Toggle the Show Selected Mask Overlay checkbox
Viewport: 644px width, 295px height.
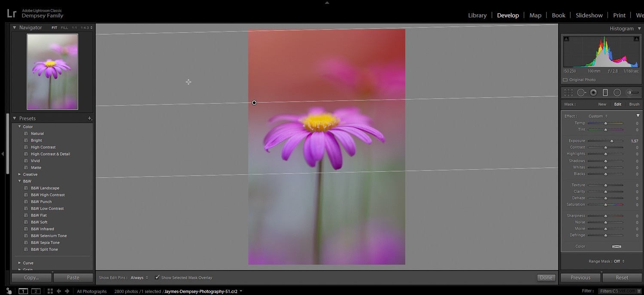[157, 277]
